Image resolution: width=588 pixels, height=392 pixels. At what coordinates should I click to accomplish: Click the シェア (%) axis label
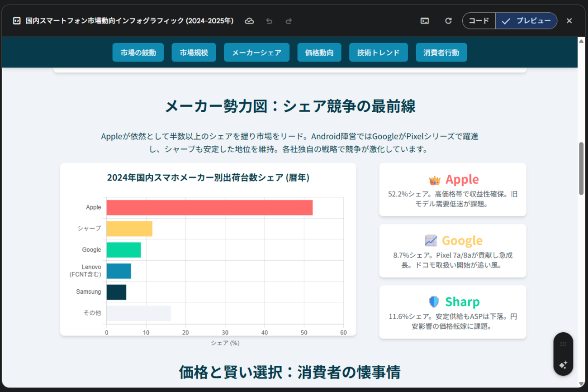[225, 343]
